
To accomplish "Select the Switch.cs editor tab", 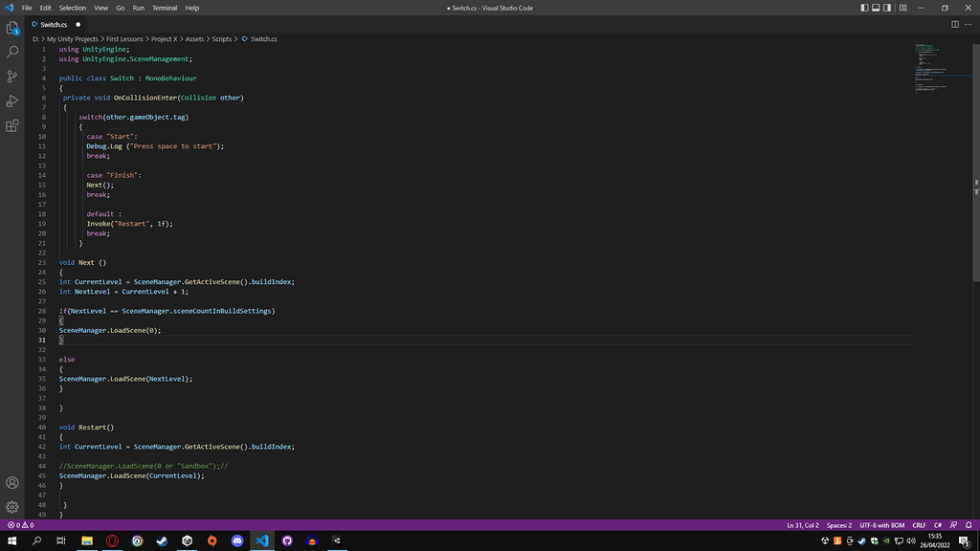I will tap(52, 24).
